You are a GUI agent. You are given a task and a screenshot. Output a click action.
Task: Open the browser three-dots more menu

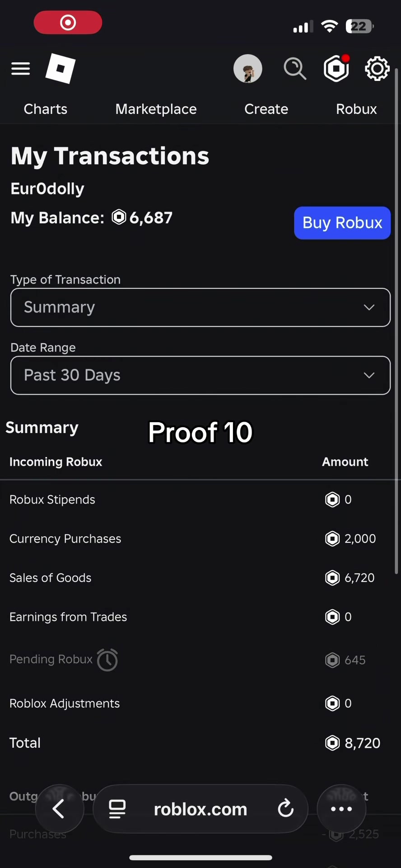tap(341, 809)
